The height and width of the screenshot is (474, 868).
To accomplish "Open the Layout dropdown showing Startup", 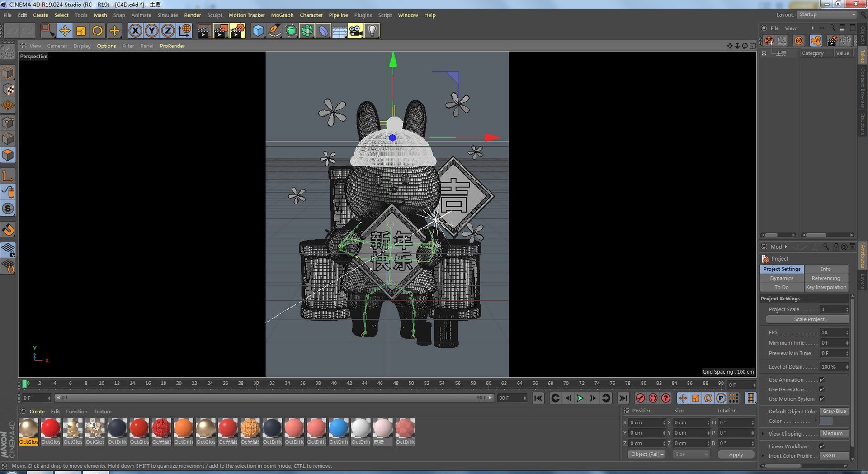I will [827, 14].
